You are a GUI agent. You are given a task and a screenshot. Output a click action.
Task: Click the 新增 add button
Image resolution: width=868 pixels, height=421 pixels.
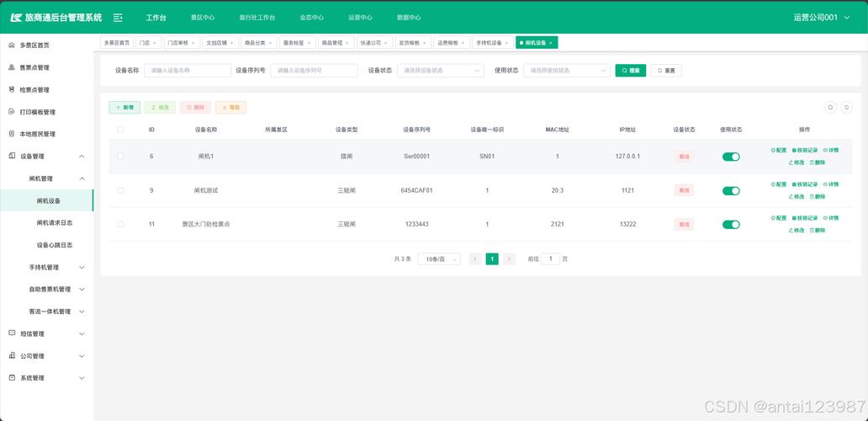click(x=124, y=108)
